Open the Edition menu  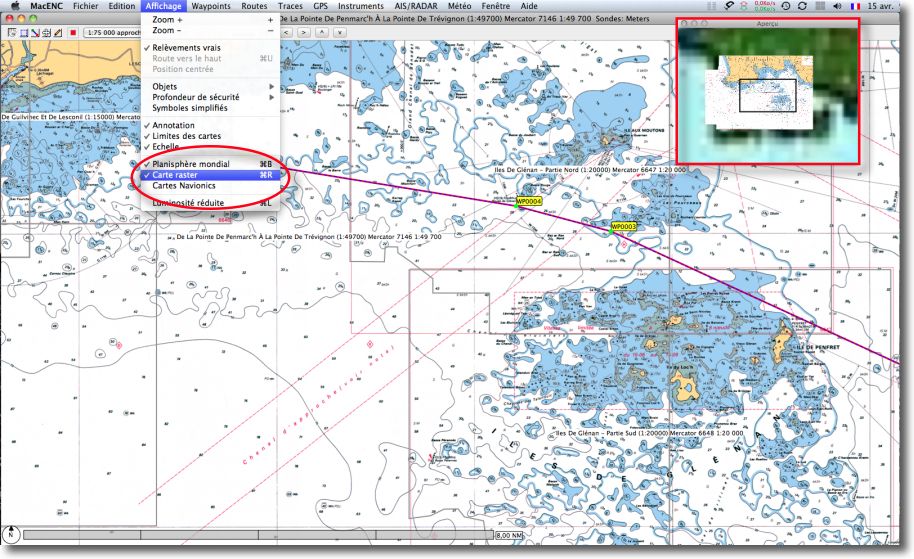click(122, 6)
